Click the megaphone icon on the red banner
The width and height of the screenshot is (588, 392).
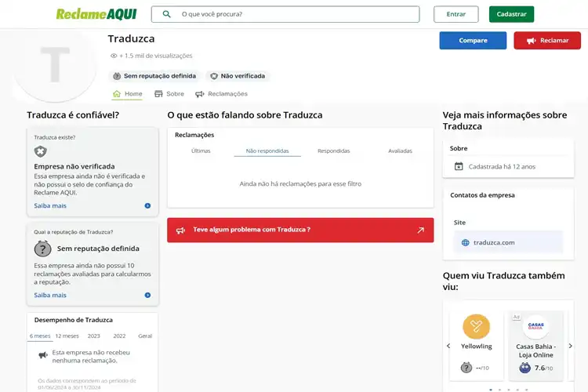pos(181,230)
